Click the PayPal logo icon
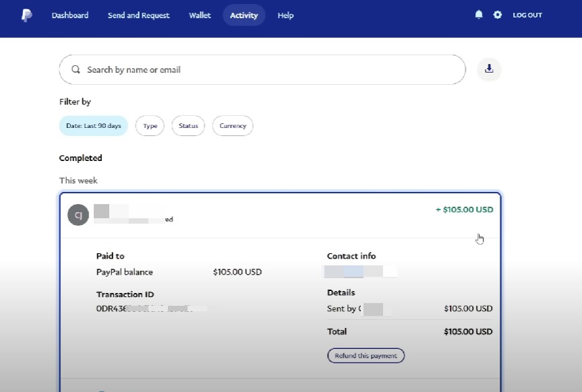582x392 pixels. (x=26, y=15)
